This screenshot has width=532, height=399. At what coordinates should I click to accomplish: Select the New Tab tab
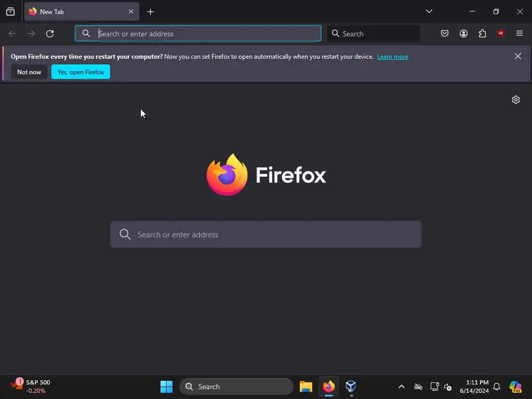click(x=82, y=11)
